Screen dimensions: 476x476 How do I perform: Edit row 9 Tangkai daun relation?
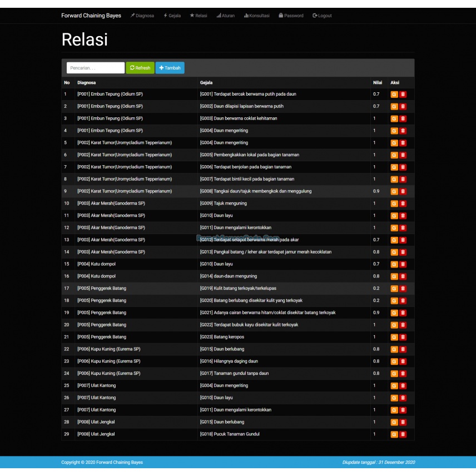394,191
